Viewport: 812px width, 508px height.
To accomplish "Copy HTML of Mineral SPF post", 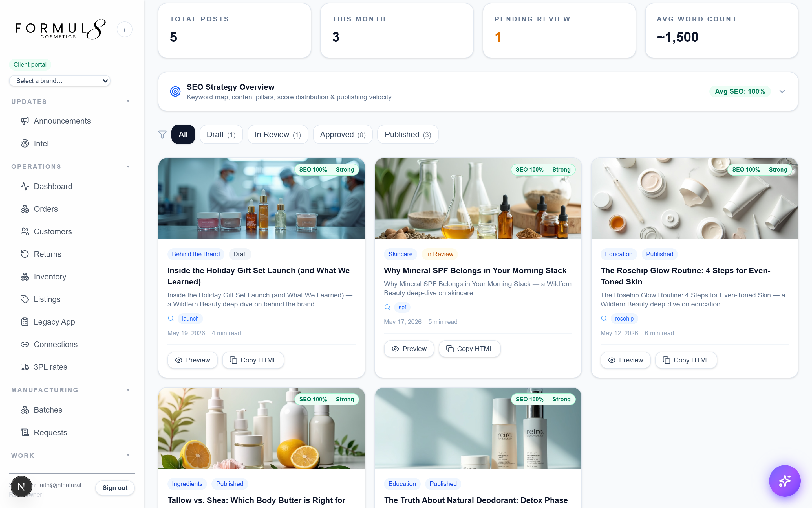I will (469, 349).
